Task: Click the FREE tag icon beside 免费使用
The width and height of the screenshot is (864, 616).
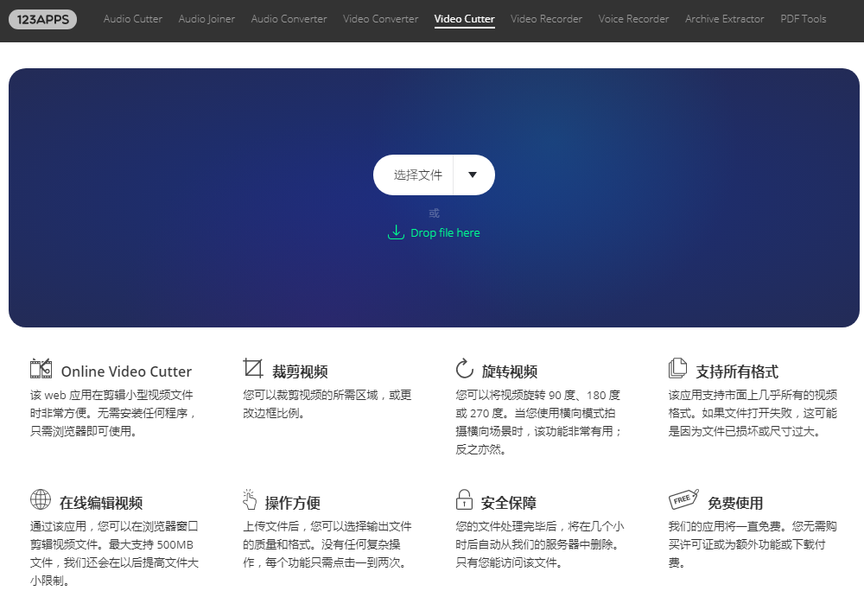Action: pos(683,499)
